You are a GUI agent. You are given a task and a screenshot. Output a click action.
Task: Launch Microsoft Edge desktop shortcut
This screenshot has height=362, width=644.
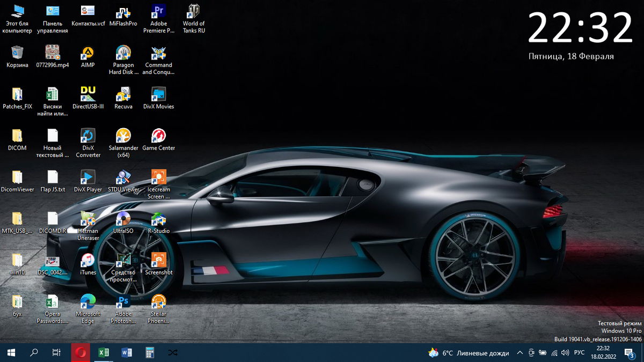click(88, 308)
